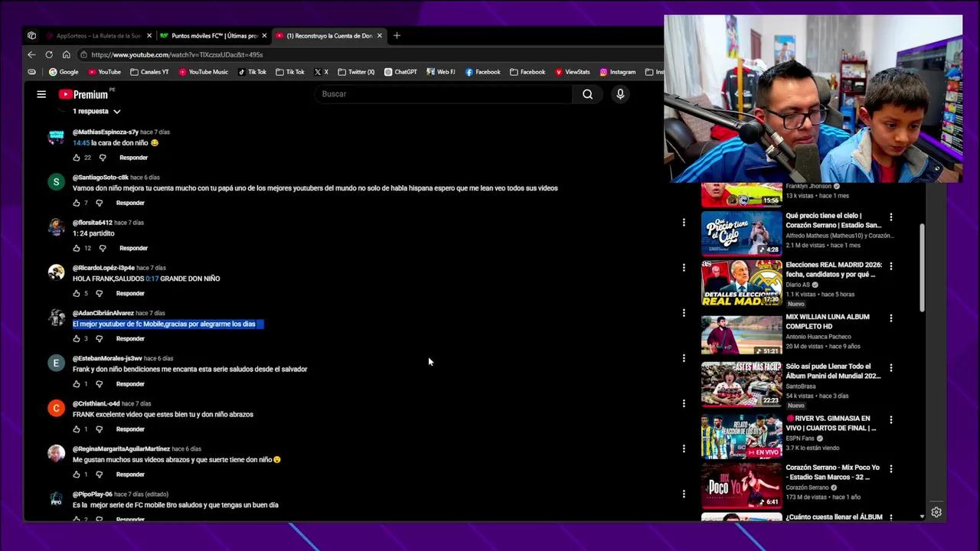Open options for ReginaMargarita comment
The image size is (980, 551).
coord(684,448)
